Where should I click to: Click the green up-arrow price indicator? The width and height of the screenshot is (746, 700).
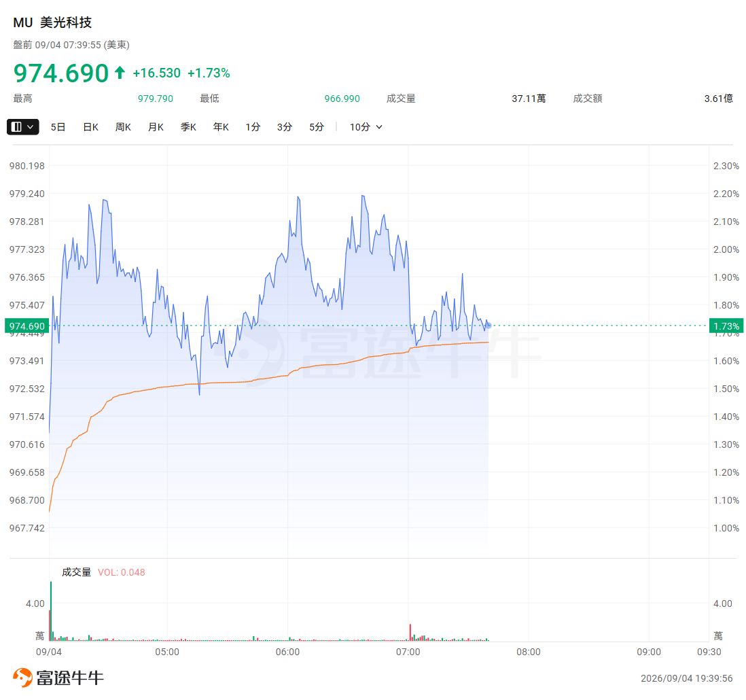pos(120,73)
